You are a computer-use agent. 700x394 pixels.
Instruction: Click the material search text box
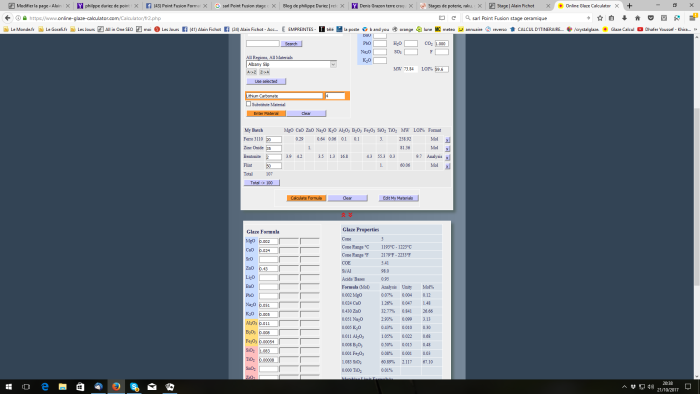pos(262,44)
